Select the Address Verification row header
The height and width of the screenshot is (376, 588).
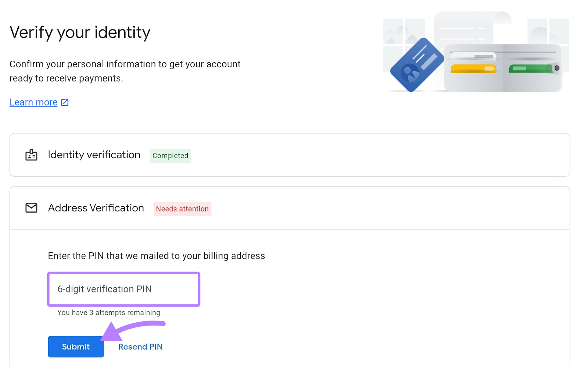pyautogui.click(x=96, y=208)
